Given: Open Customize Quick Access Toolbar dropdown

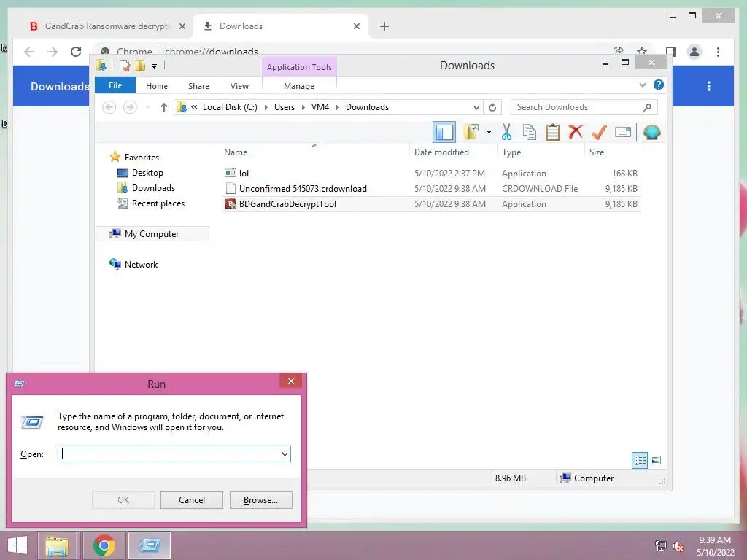Looking at the screenshot, I should click(155, 66).
